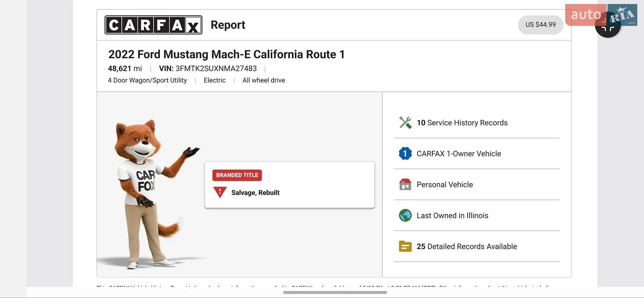
Task: Select Last Owned in Illinois row
Action: pyautogui.click(x=477, y=215)
